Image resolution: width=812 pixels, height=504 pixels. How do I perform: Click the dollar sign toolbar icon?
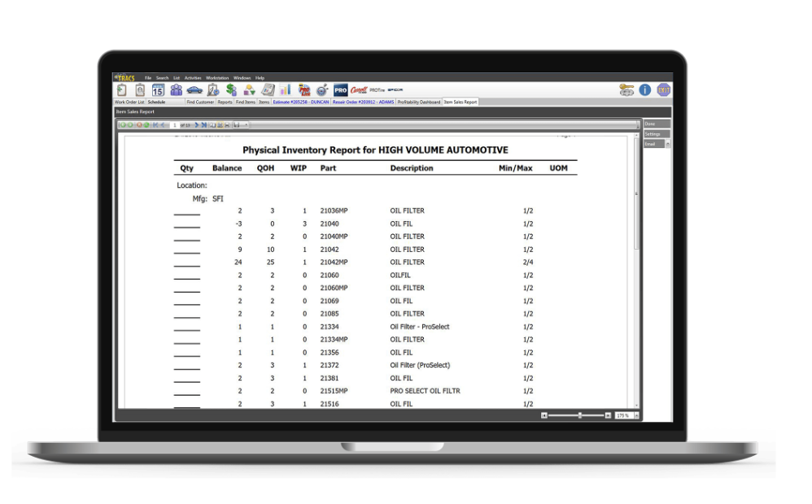click(230, 89)
